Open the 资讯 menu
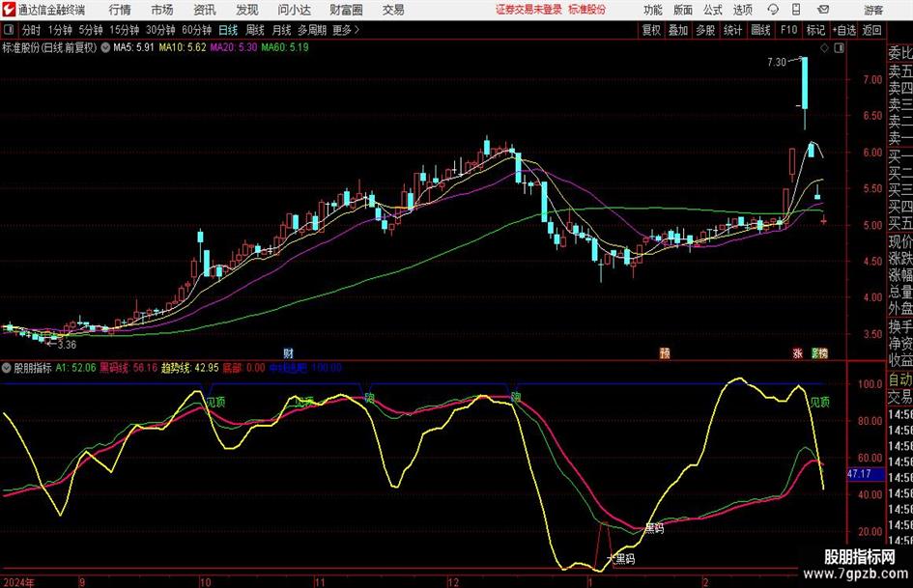 [205, 10]
